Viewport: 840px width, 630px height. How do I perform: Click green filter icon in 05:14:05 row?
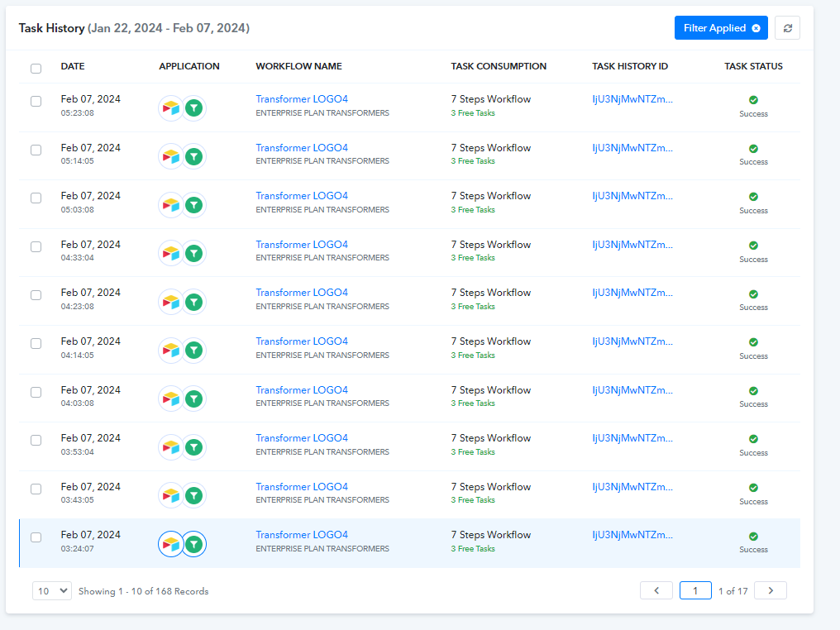coord(194,156)
